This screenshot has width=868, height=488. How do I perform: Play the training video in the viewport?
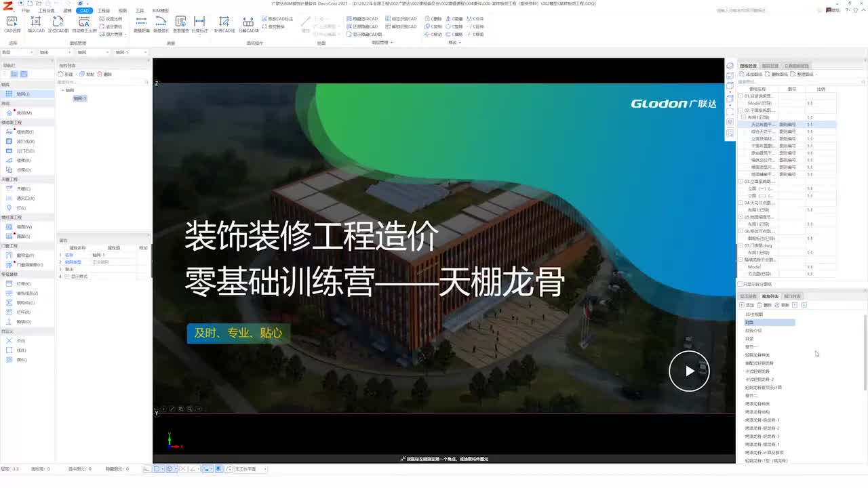[x=689, y=371]
